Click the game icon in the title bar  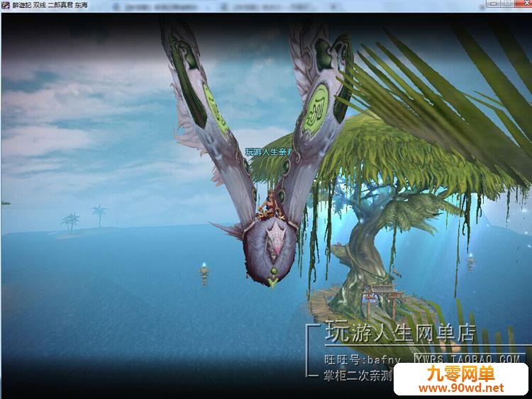pyautogui.click(x=6, y=6)
